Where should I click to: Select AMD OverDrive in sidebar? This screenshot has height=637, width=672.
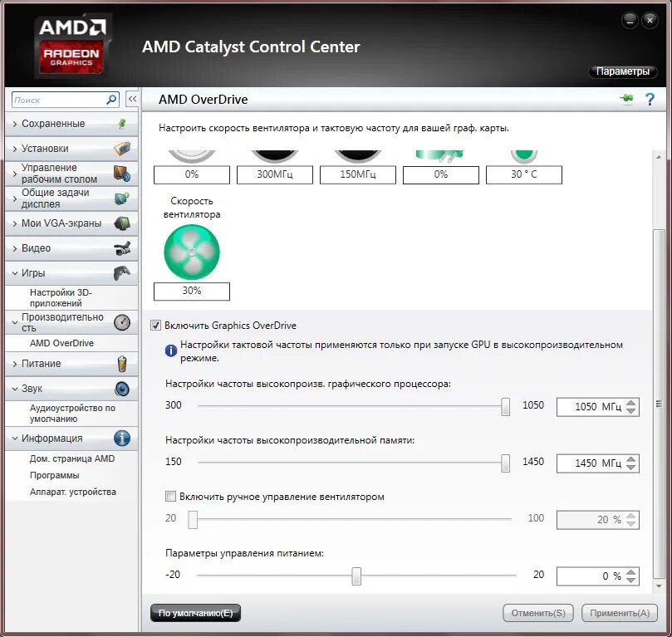pyautogui.click(x=61, y=343)
